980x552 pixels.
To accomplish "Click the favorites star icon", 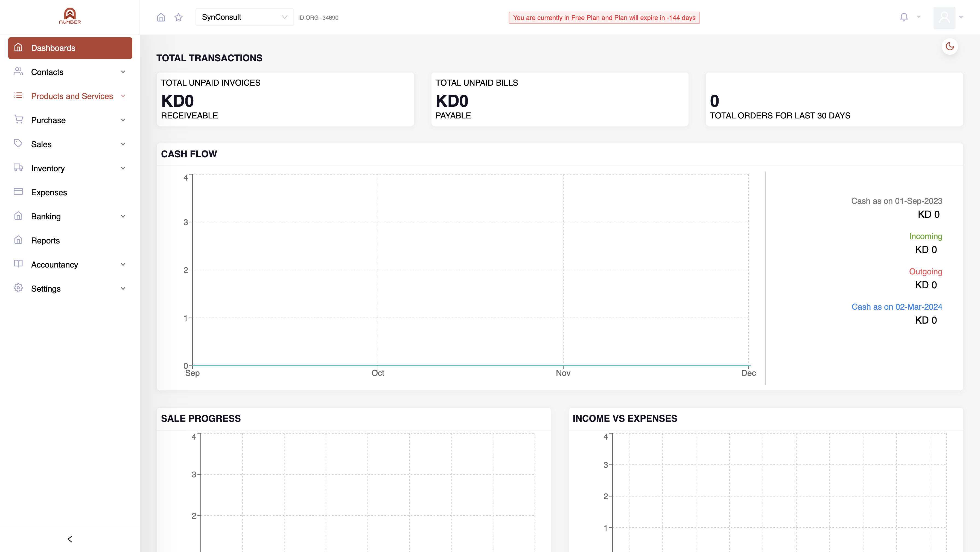I will [179, 17].
